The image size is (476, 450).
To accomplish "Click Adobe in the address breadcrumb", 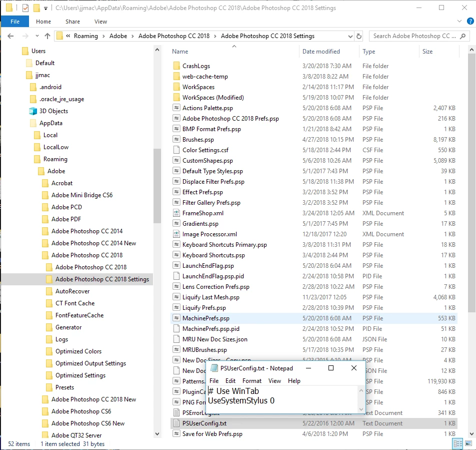I will click(x=118, y=36).
